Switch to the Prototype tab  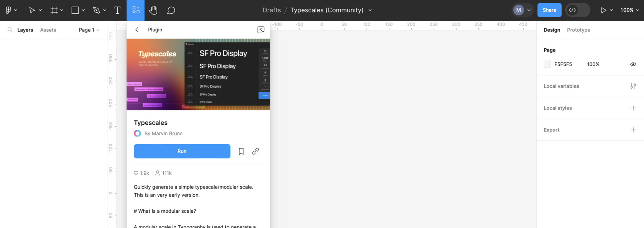pos(578,30)
